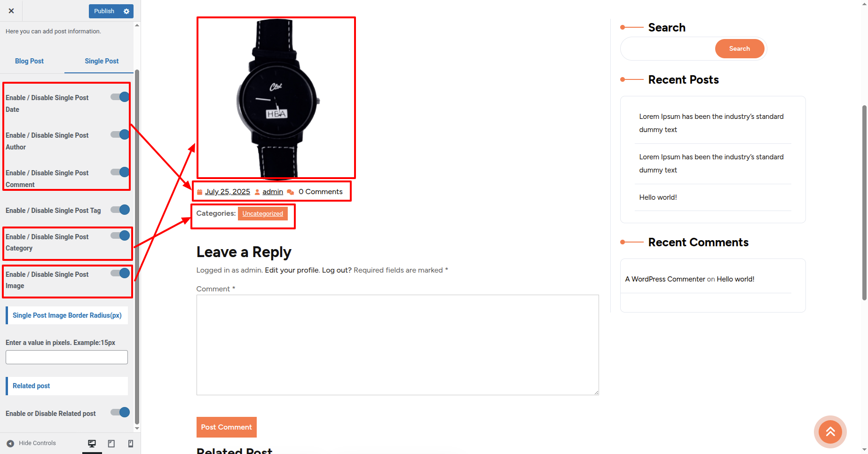Close the customizer with the X icon

(11, 11)
